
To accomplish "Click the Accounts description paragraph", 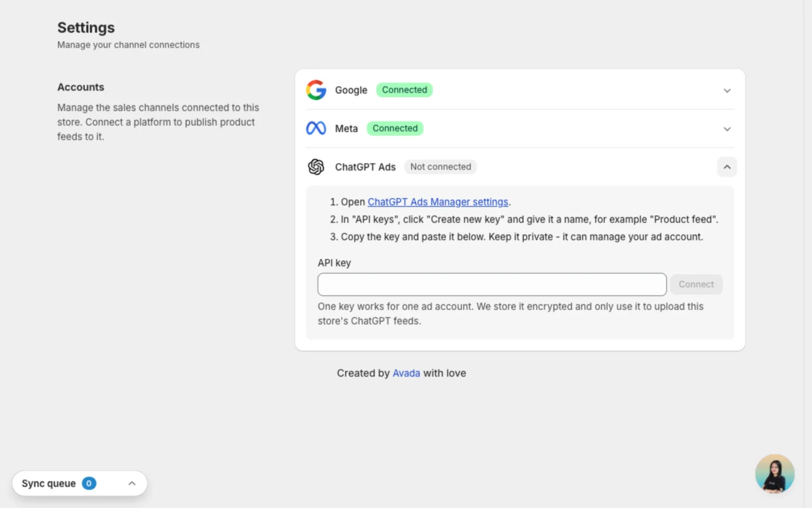I will (x=158, y=122).
